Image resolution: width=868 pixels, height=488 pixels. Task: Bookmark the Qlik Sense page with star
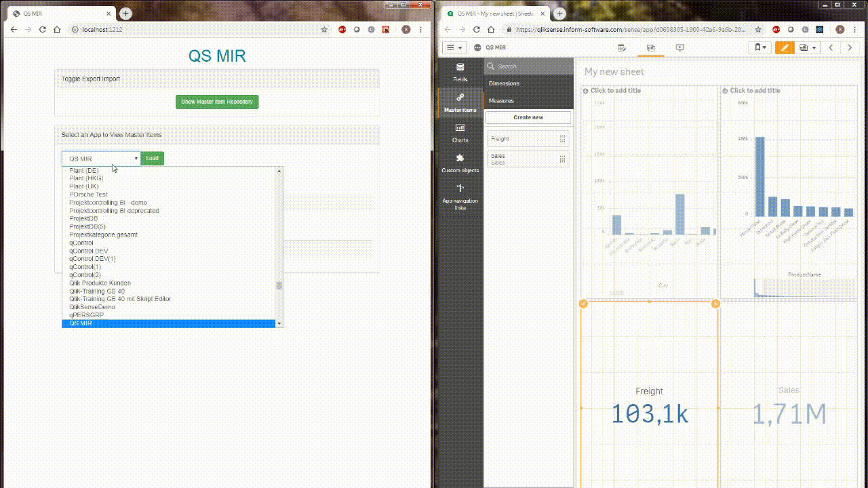point(758,30)
